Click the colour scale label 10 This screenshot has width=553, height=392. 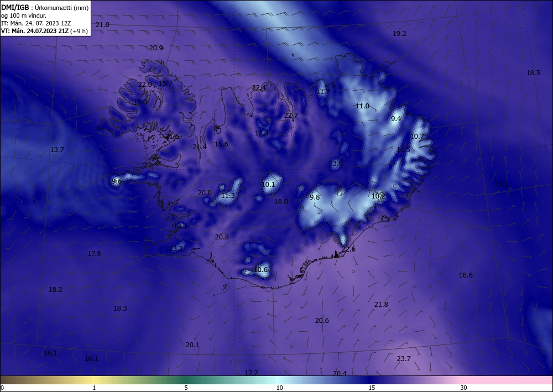pyautogui.click(x=279, y=388)
